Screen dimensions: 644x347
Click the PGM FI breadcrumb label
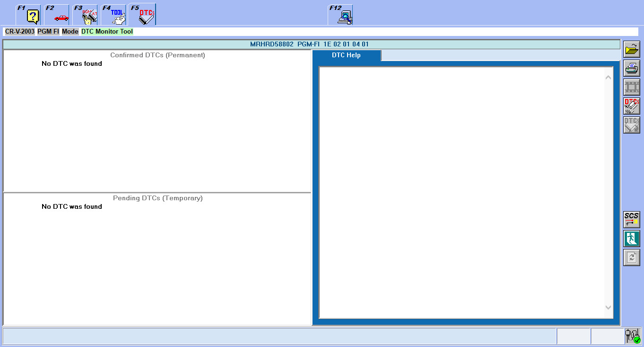point(48,32)
